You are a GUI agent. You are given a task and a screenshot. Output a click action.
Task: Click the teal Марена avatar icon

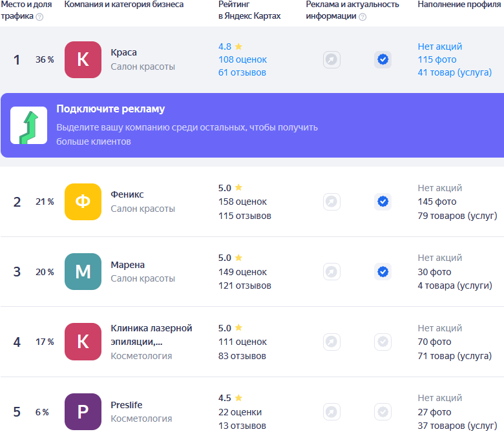coord(83,272)
